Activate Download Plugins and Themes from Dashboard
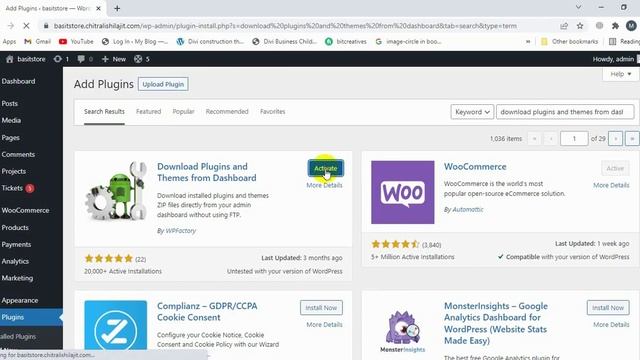This screenshot has height=360, width=640. (x=326, y=168)
